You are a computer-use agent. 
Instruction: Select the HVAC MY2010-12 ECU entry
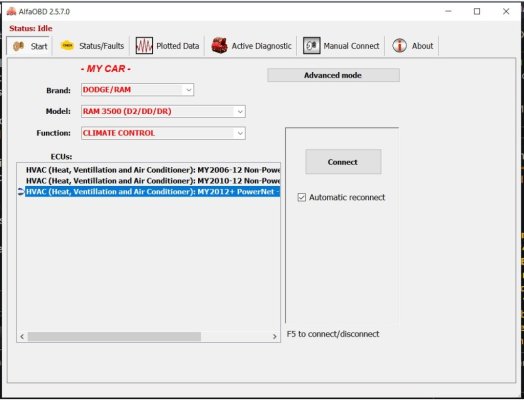pyautogui.click(x=153, y=181)
